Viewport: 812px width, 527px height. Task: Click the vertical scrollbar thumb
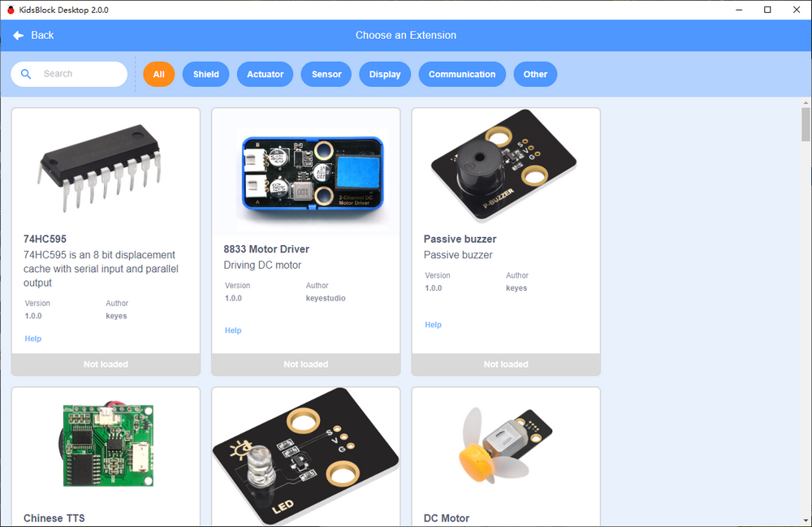pyautogui.click(x=806, y=124)
